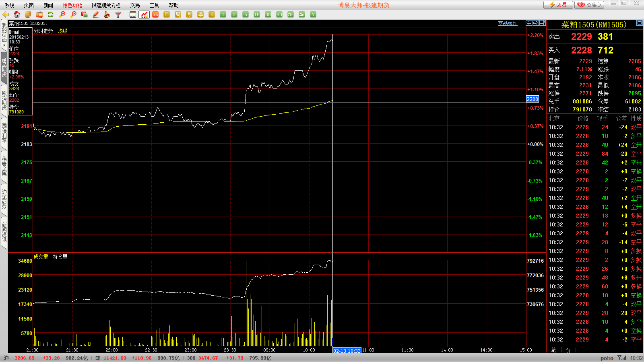Click the 2200 price marker on axis
The width and height of the screenshot is (644, 362).
[x=532, y=99]
